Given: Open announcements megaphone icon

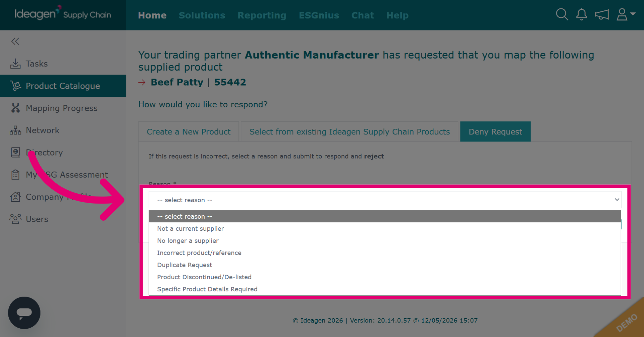Looking at the screenshot, I should tap(602, 15).
